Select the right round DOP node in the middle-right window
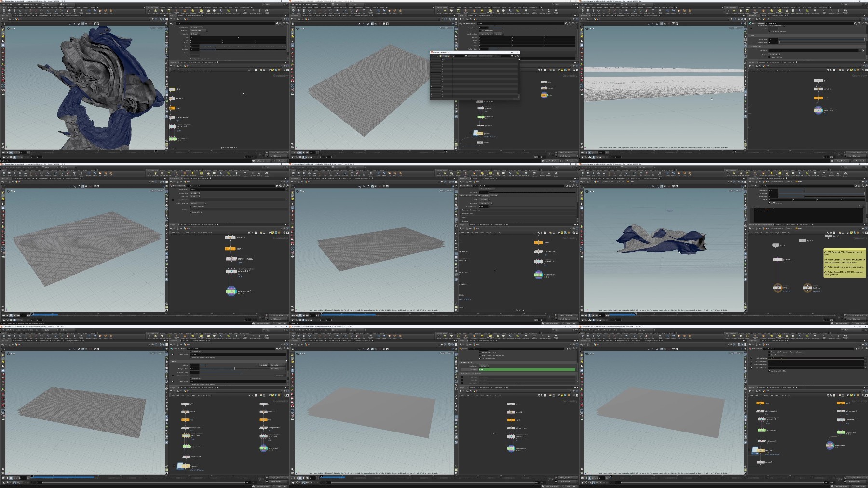 click(807, 288)
